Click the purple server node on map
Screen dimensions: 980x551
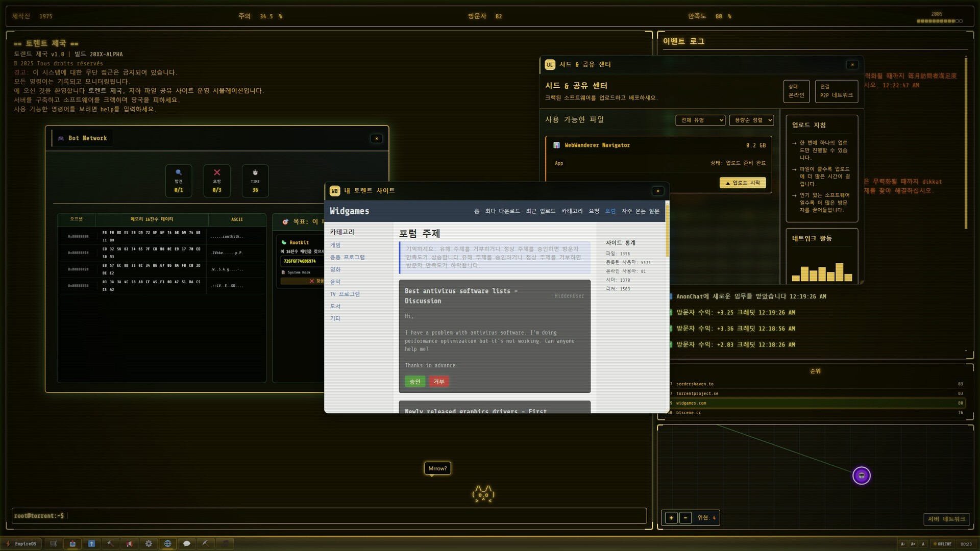pyautogui.click(x=862, y=475)
